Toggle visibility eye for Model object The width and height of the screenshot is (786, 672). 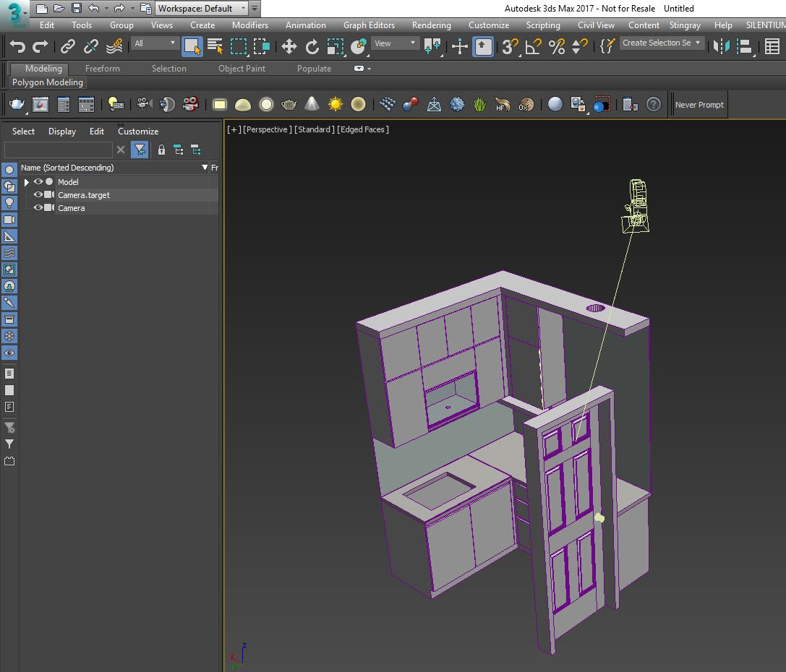(x=38, y=182)
